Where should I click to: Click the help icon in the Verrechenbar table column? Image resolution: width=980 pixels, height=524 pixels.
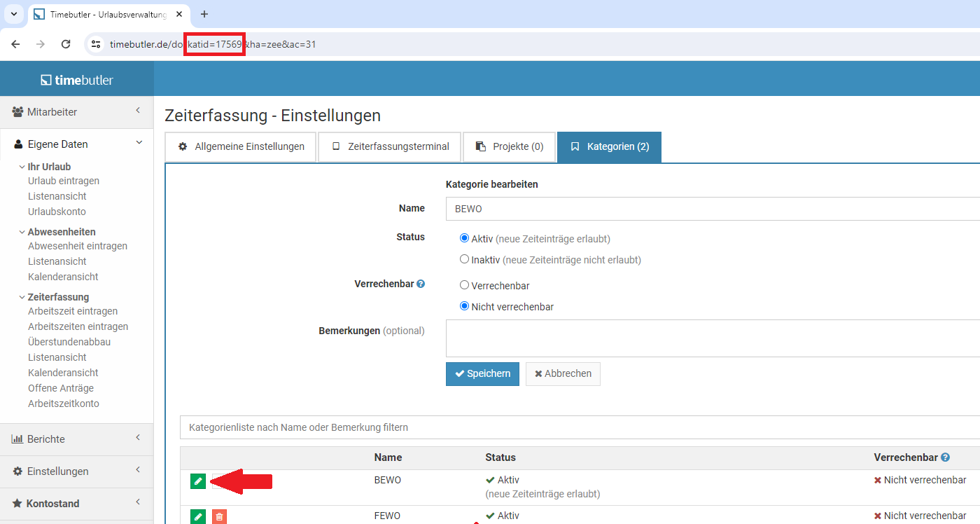tap(944, 457)
